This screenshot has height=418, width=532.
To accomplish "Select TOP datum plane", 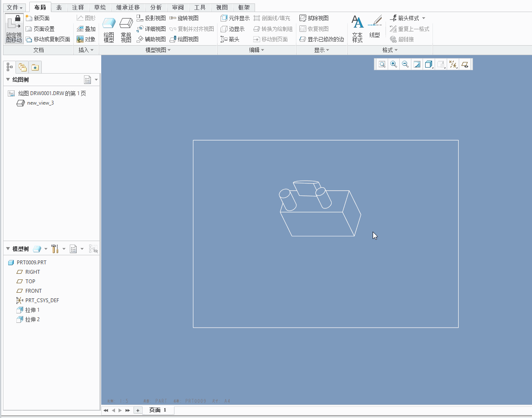I will pos(26,282).
